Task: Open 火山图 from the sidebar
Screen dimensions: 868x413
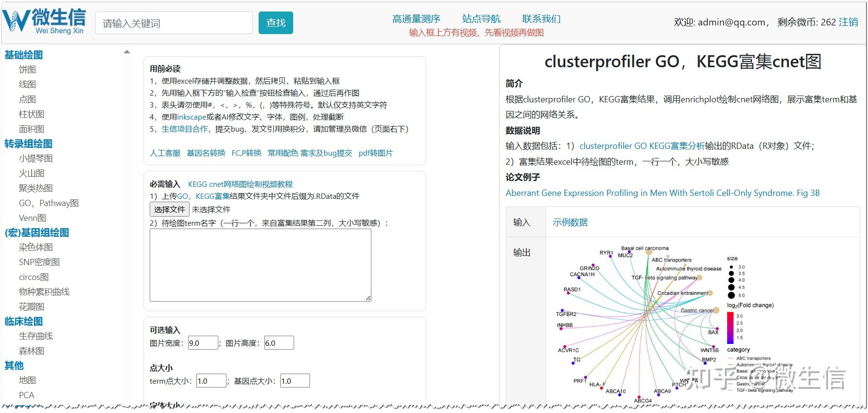Action: 32,173
